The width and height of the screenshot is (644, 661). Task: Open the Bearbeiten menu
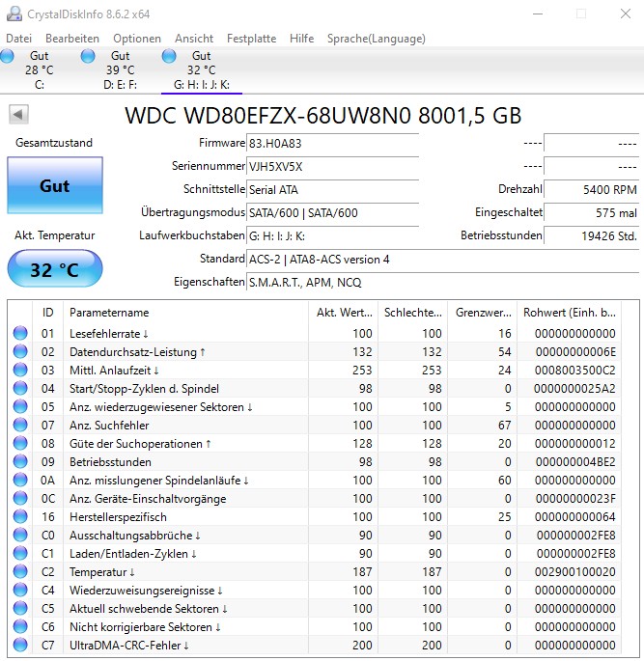pos(72,39)
